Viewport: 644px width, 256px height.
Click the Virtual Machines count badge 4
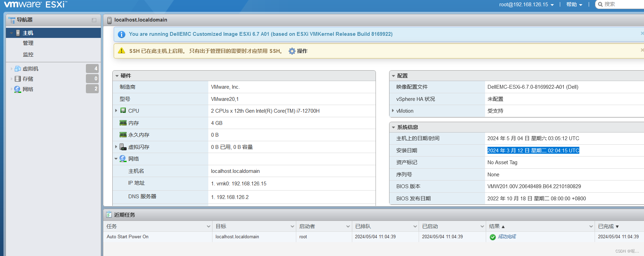tap(92, 69)
